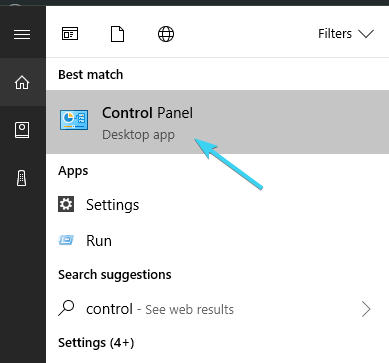This screenshot has height=363, width=389.
Task: Click the Settings gear icon
Action: (66, 204)
